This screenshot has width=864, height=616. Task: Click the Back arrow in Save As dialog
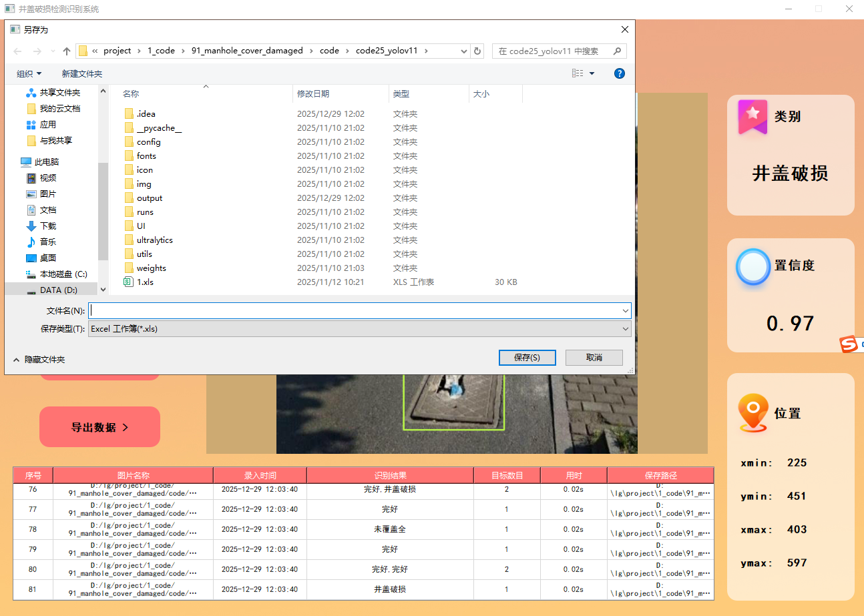pos(18,51)
